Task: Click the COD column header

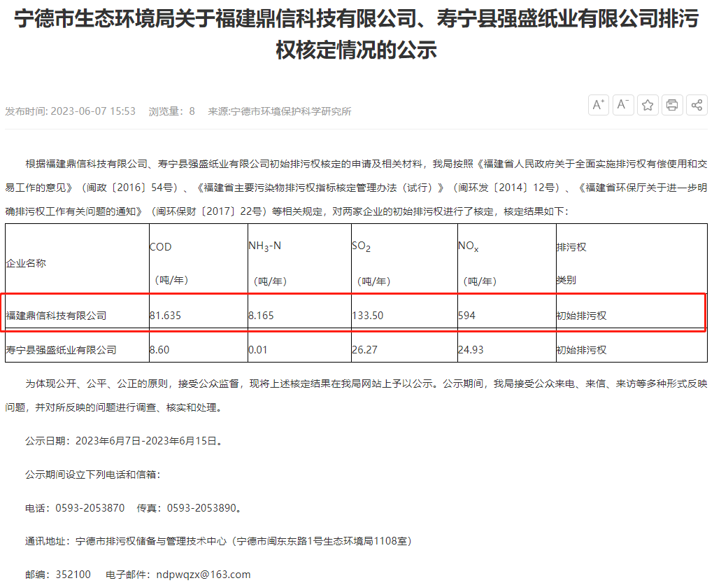Action: [160, 247]
